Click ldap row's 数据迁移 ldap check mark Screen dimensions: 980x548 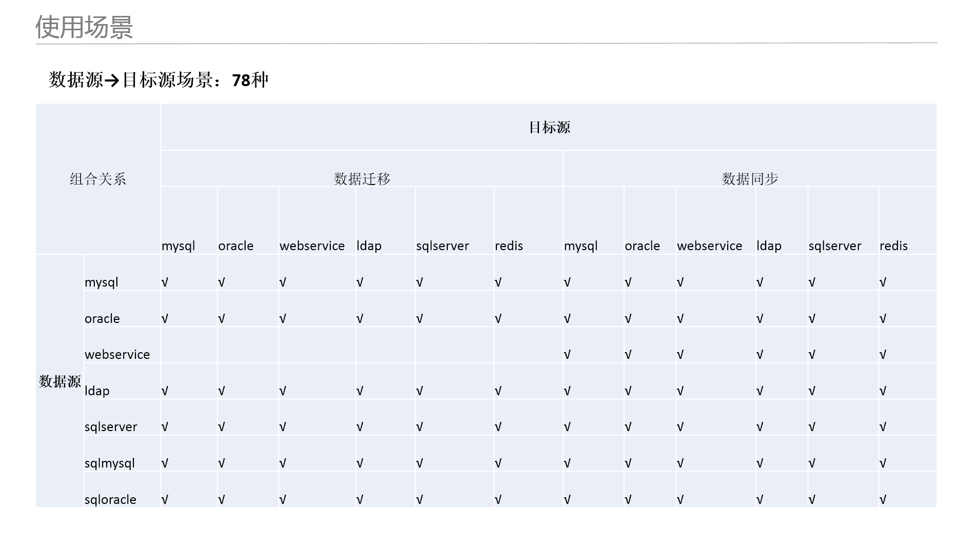point(359,391)
